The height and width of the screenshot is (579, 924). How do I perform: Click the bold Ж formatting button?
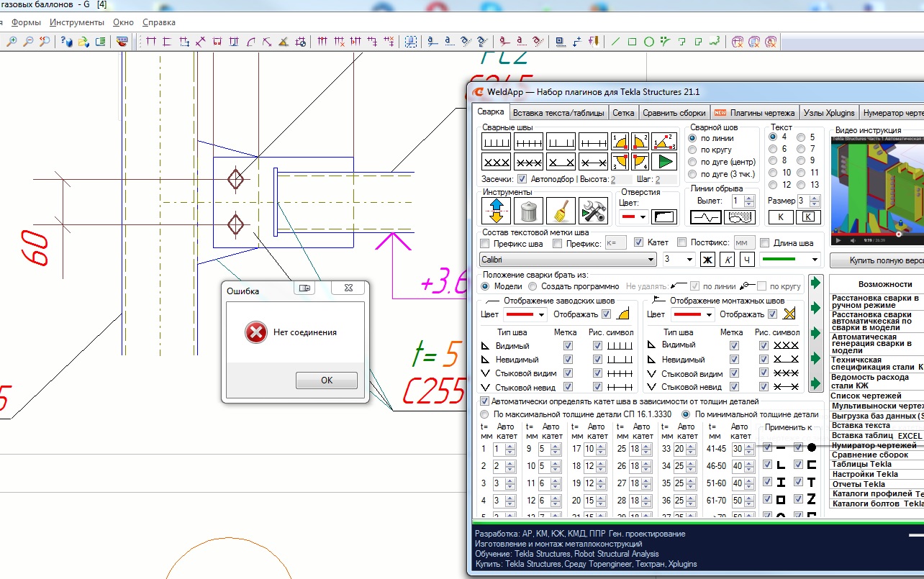707,259
